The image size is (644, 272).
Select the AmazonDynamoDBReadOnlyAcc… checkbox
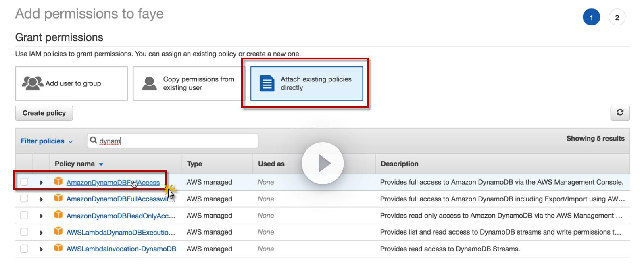tap(24, 215)
